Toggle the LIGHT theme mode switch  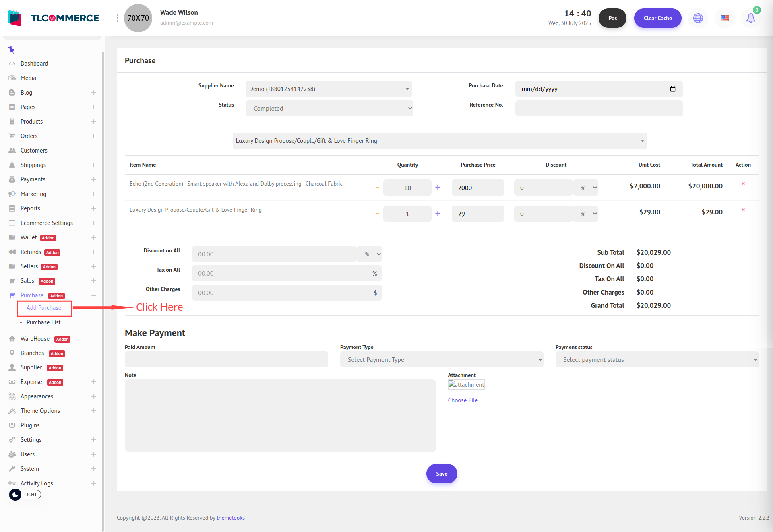[25, 495]
